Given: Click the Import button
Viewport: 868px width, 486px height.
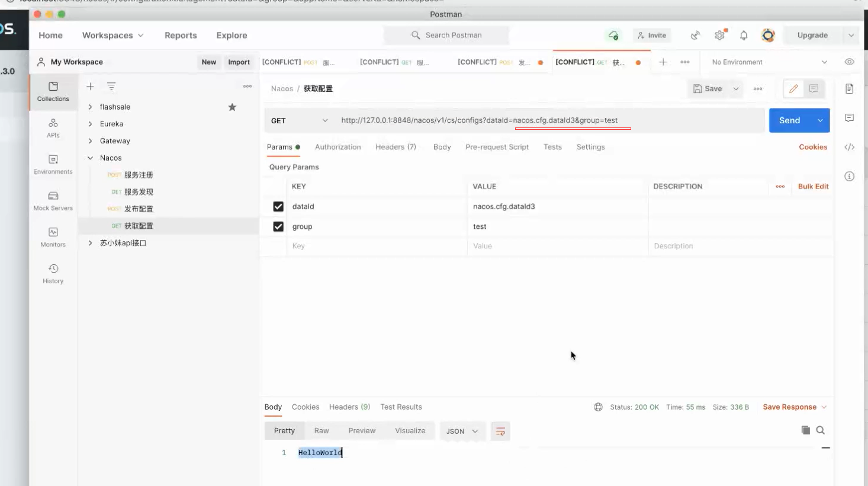Looking at the screenshot, I should tap(239, 62).
